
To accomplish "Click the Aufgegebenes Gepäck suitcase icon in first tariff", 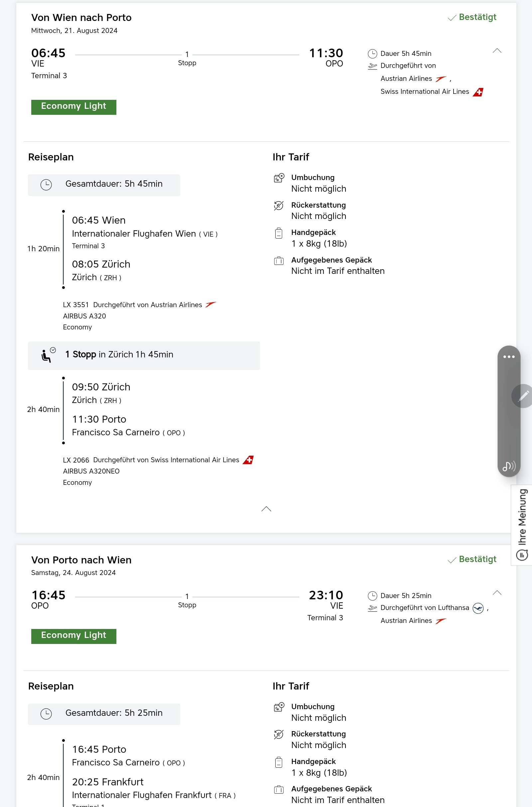I will click(x=279, y=261).
